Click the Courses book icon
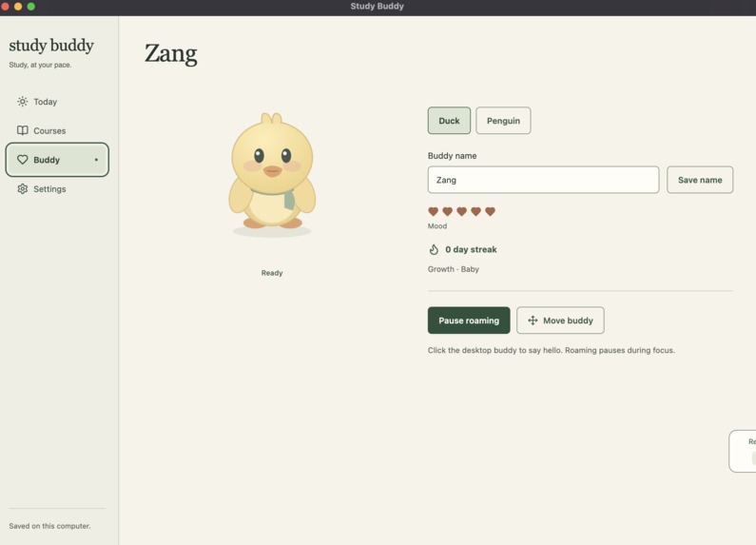This screenshot has width=756, height=545. [x=22, y=130]
